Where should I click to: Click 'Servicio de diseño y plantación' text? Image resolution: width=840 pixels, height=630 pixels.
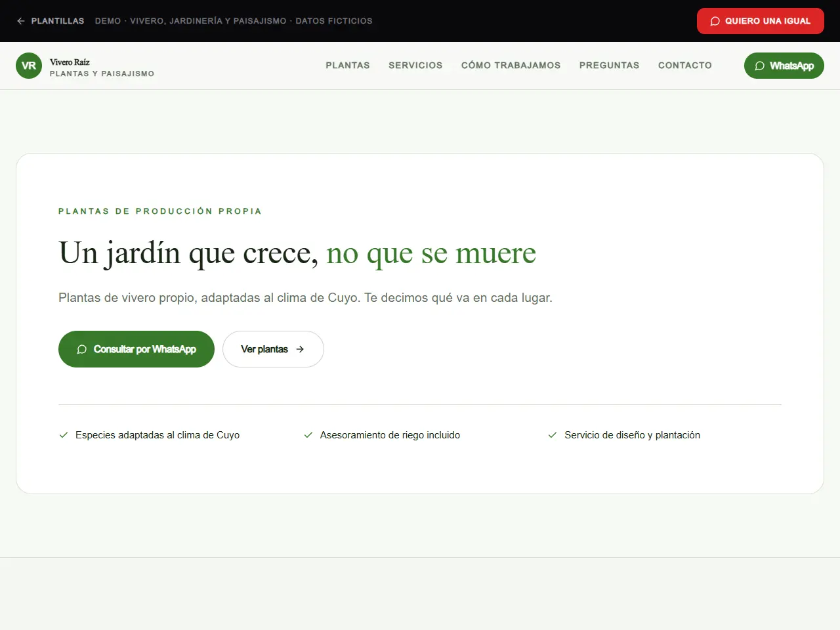pos(632,435)
